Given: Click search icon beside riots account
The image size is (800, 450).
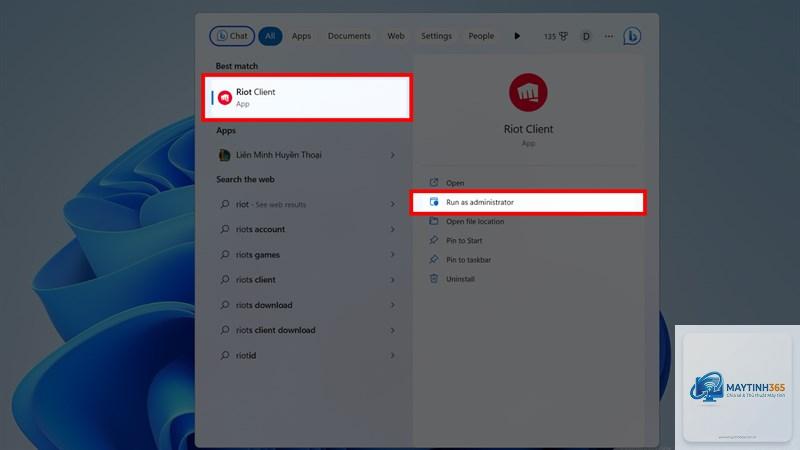Looking at the screenshot, I should [x=224, y=229].
